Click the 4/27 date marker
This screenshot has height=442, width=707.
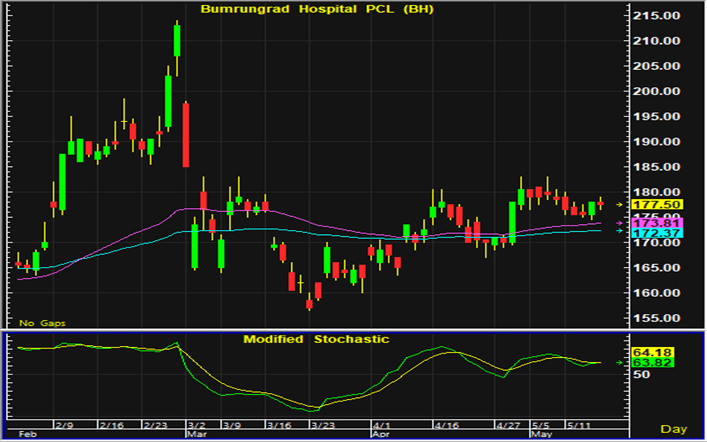[x=508, y=426]
